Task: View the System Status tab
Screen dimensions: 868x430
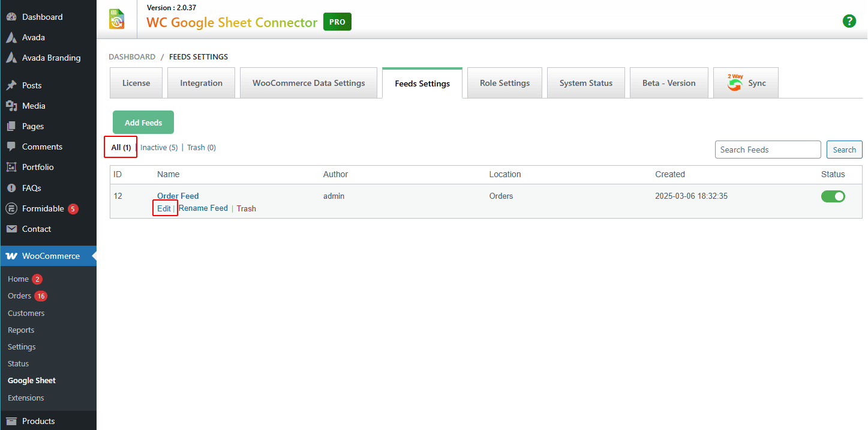Action: coord(585,82)
